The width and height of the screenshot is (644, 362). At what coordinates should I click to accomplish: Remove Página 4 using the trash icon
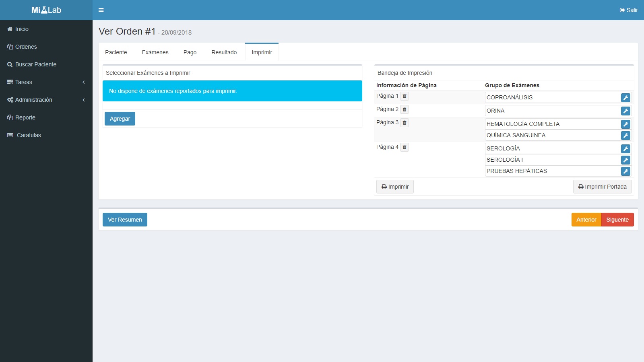[x=405, y=147]
